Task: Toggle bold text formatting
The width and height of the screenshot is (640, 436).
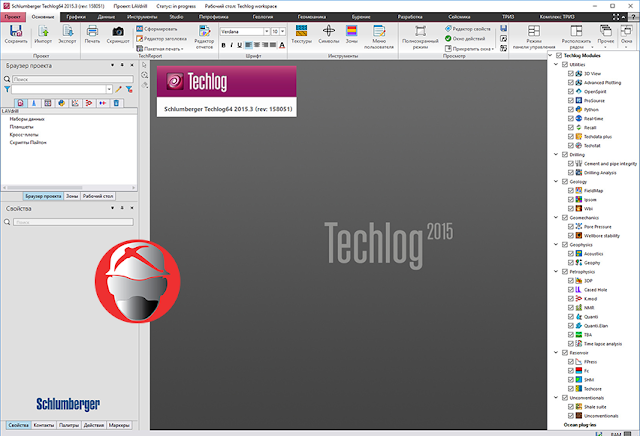Action: [223, 45]
